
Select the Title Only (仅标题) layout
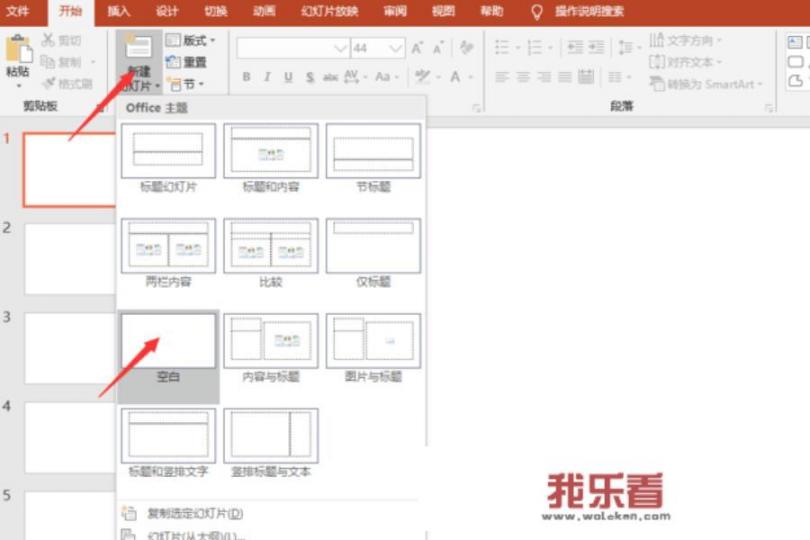pyautogui.click(x=373, y=253)
